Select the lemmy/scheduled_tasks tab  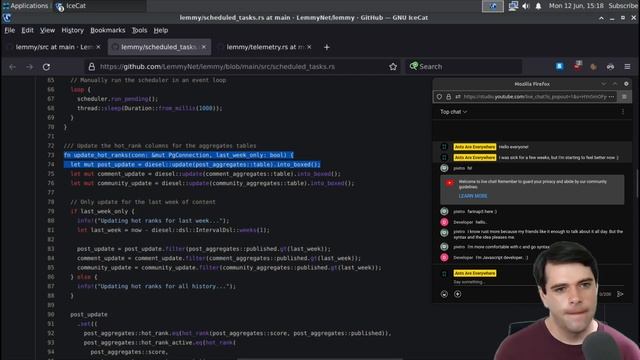click(x=159, y=47)
